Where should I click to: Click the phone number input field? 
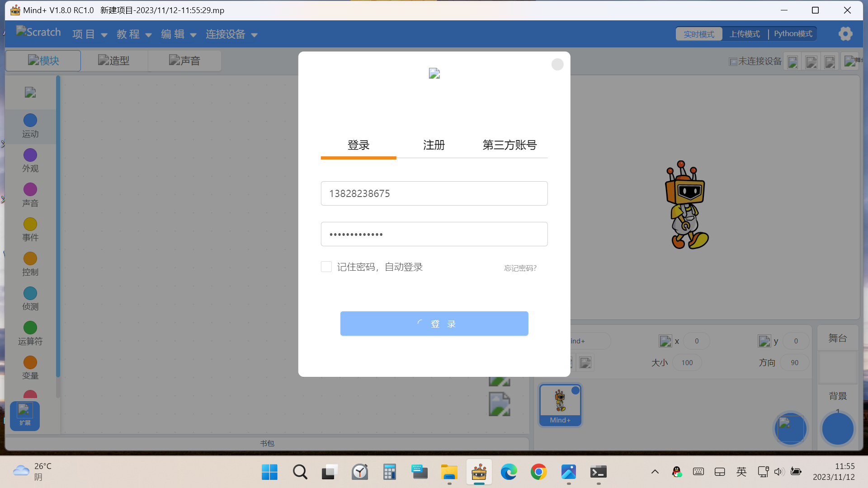(x=434, y=193)
